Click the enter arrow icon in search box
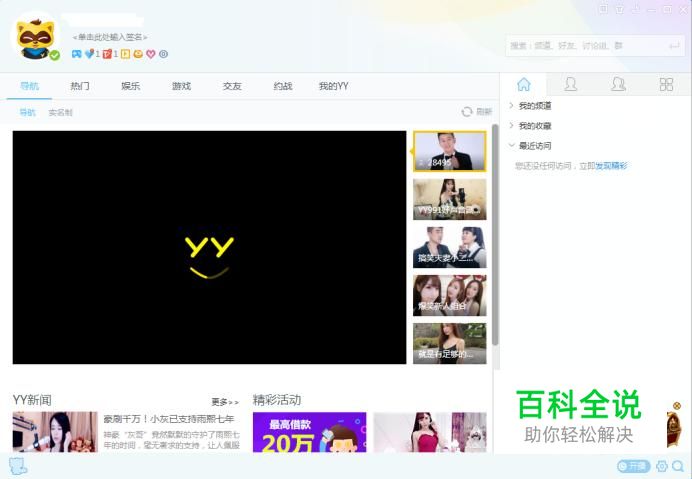This screenshot has height=479, width=692. coord(674,45)
